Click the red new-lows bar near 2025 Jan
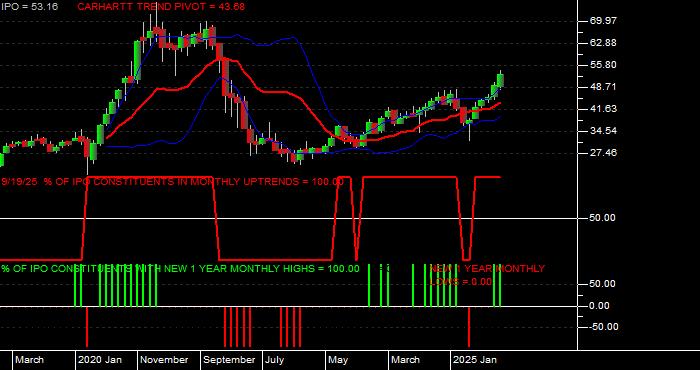 click(x=469, y=327)
